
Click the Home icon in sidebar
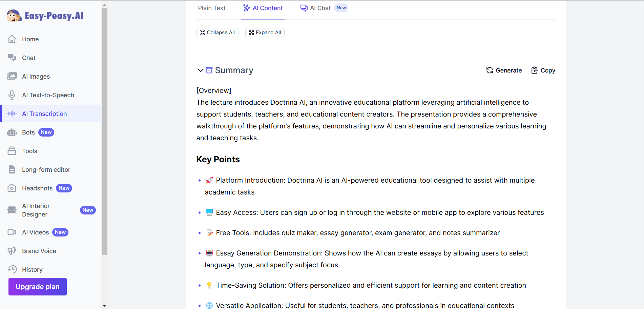point(12,39)
